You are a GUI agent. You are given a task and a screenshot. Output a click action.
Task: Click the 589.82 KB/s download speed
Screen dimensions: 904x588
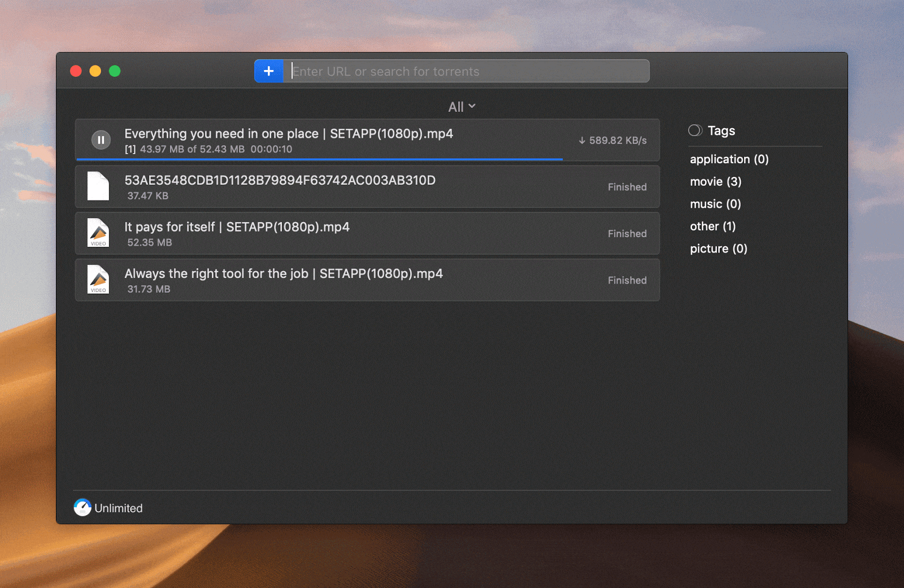(612, 141)
